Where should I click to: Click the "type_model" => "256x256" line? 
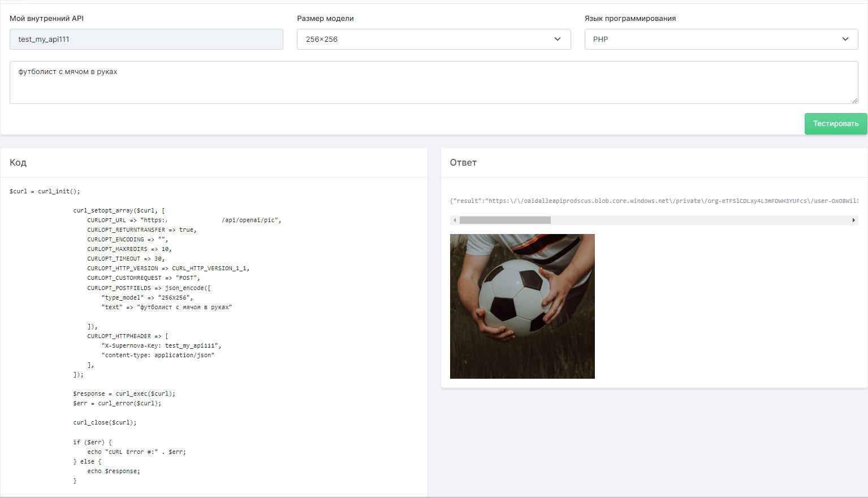click(148, 298)
